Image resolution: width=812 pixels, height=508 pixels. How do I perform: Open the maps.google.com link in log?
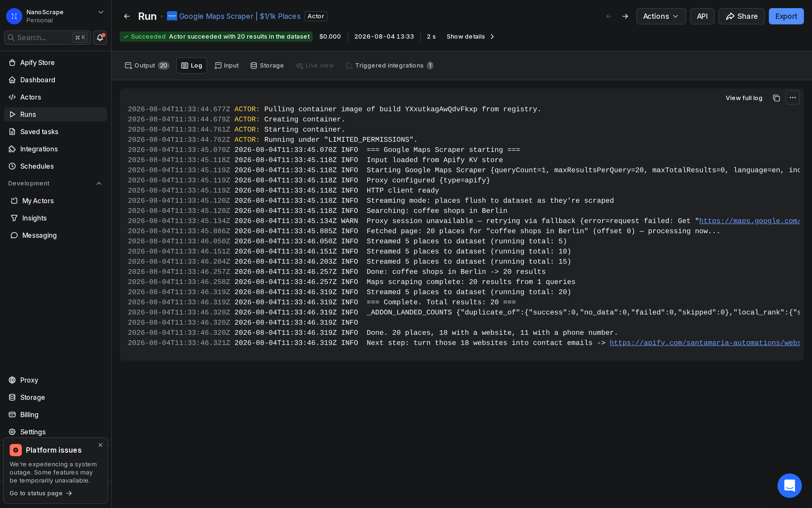[749, 221]
